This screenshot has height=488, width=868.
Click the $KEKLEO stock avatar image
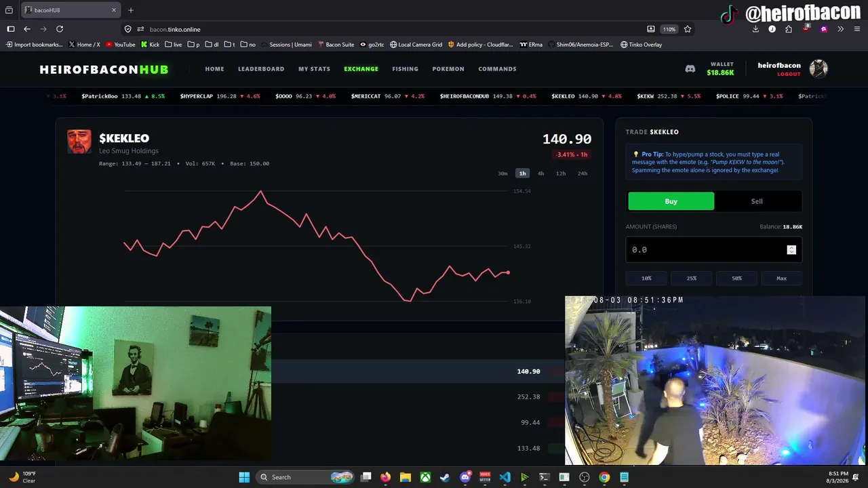(x=79, y=142)
